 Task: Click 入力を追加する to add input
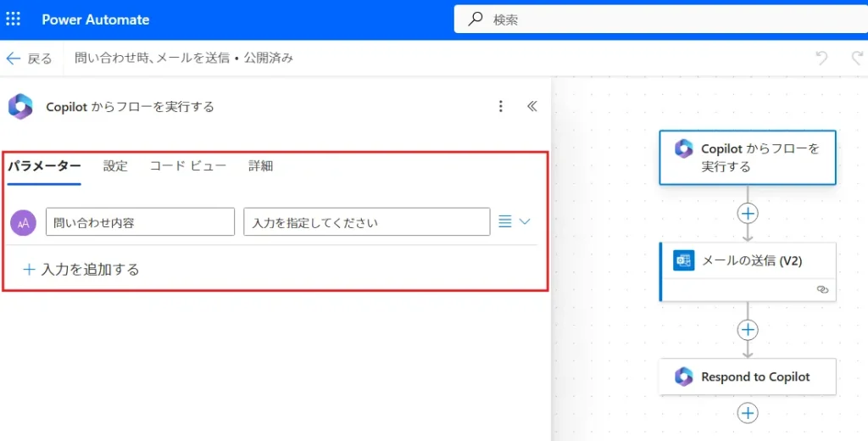[x=81, y=270]
